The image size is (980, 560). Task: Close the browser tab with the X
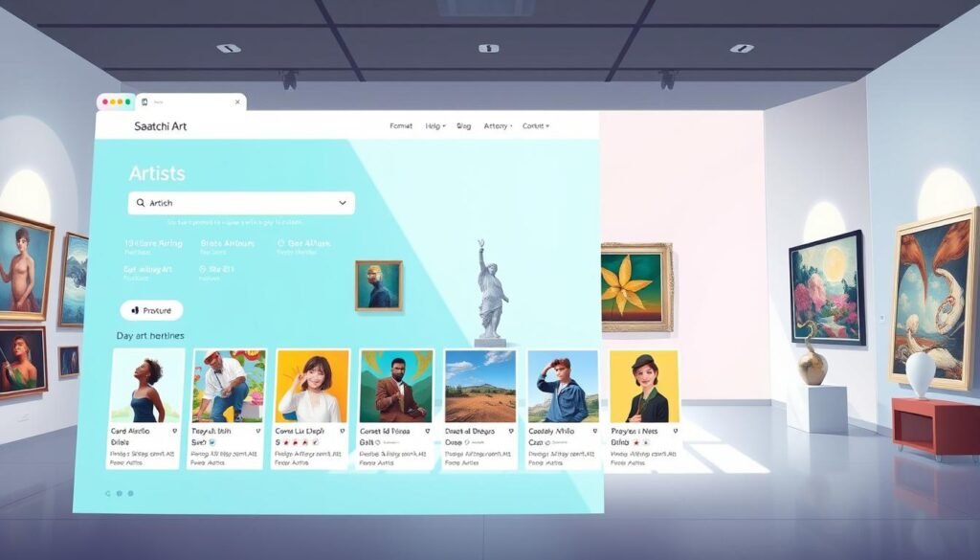click(x=237, y=101)
